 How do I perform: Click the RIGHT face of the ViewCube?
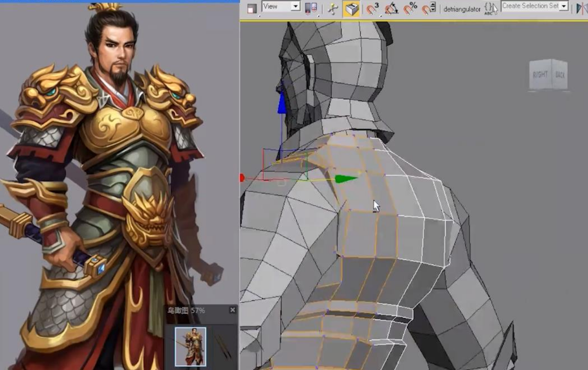coord(540,75)
